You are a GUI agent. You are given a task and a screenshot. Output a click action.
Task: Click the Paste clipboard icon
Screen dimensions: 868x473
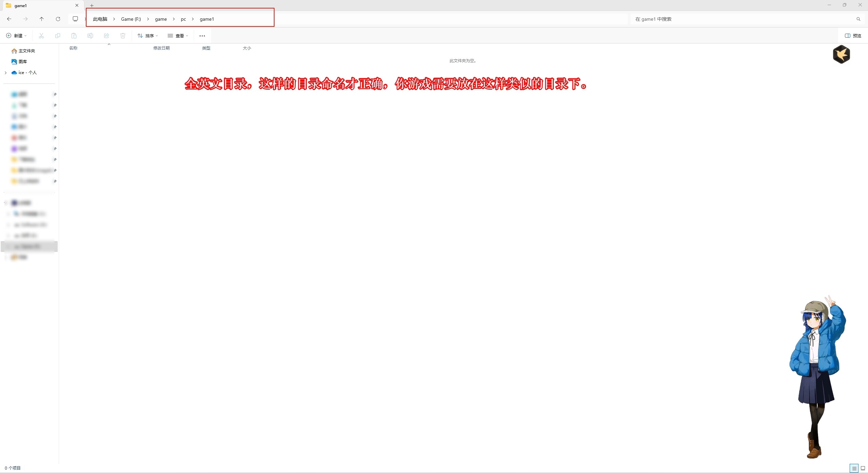(74, 36)
